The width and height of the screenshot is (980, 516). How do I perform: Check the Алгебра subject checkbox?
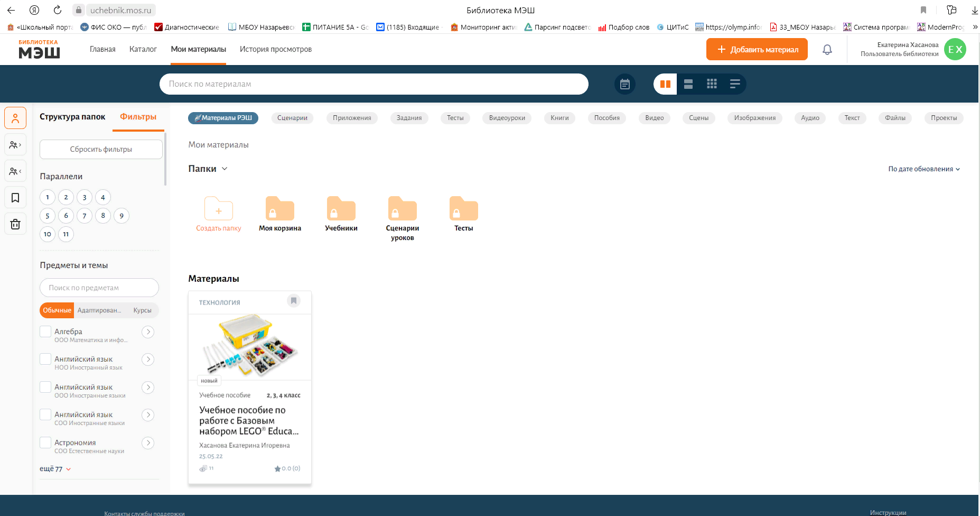click(x=45, y=331)
